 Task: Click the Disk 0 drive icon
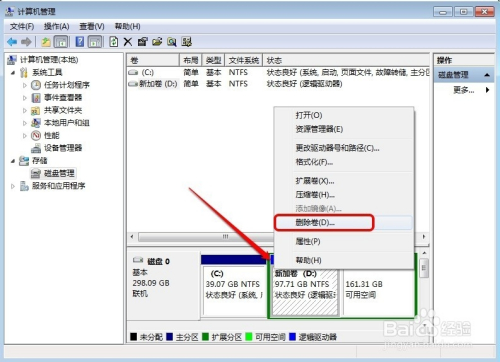tap(138, 260)
